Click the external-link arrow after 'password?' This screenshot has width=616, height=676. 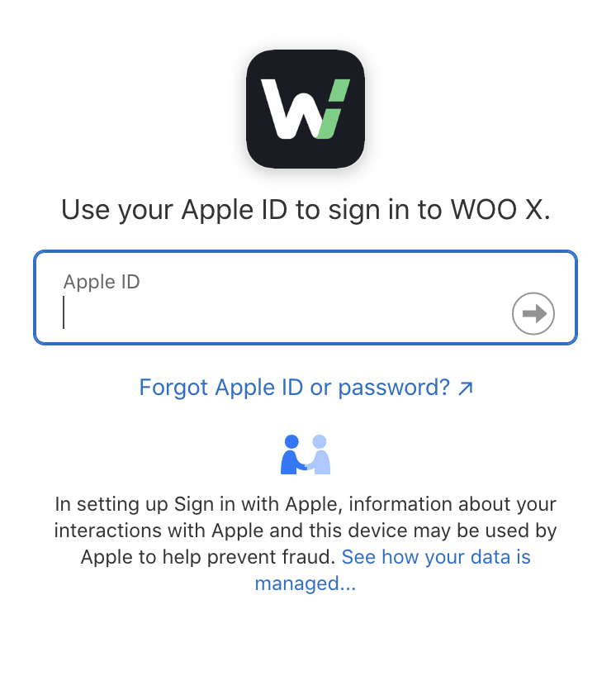coord(465,388)
